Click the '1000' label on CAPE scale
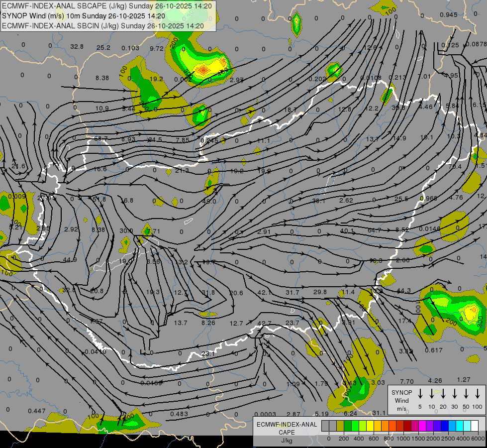Screen dimensions: 487x448 pos(403,439)
